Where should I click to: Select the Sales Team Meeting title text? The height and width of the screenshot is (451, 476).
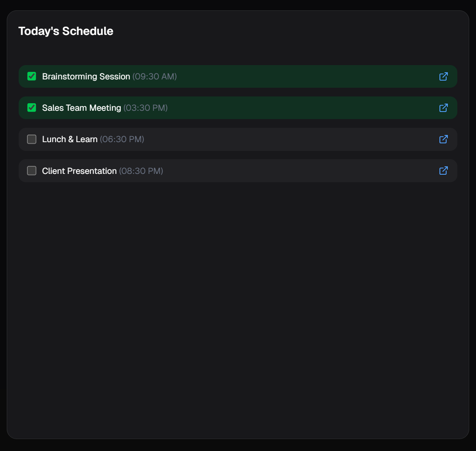(81, 108)
